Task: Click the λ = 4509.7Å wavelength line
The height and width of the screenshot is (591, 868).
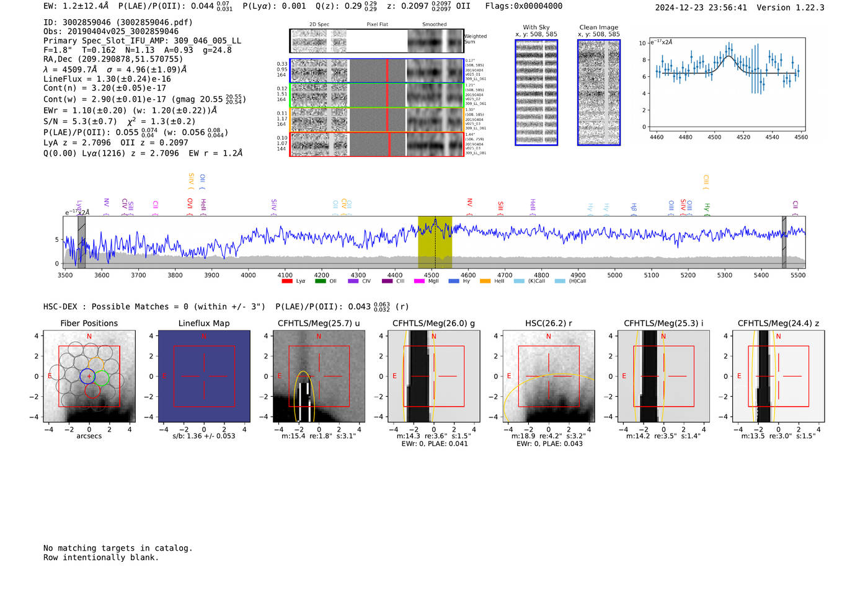Action: click(x=115, y=69)
